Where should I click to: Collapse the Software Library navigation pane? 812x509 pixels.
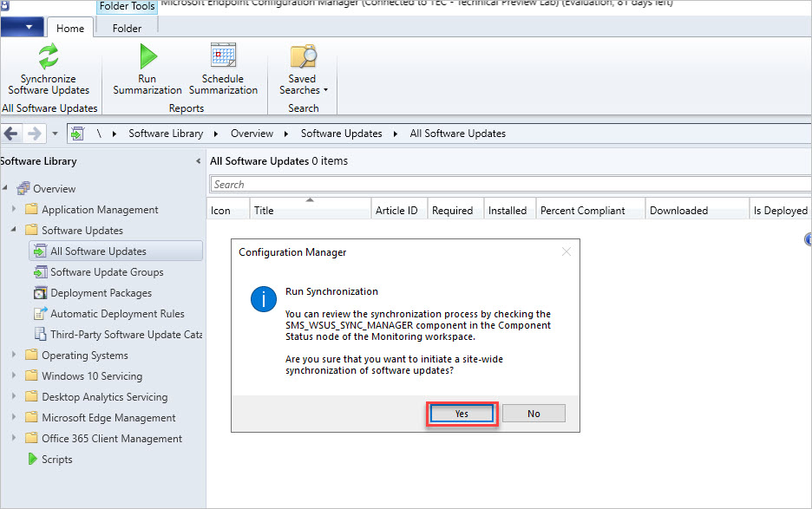coord(199,161)
